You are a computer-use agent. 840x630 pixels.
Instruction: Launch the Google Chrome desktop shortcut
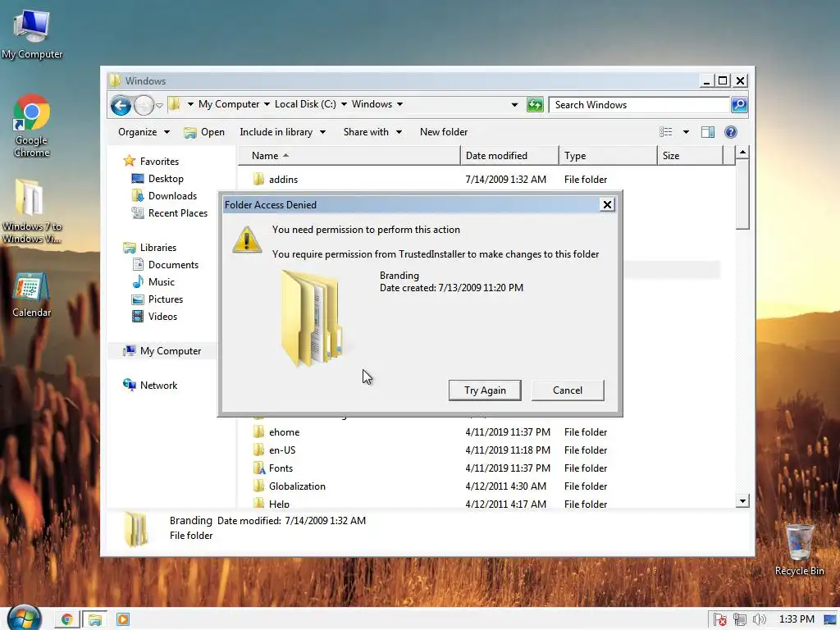pyautogui.click(x=32, y=126)
